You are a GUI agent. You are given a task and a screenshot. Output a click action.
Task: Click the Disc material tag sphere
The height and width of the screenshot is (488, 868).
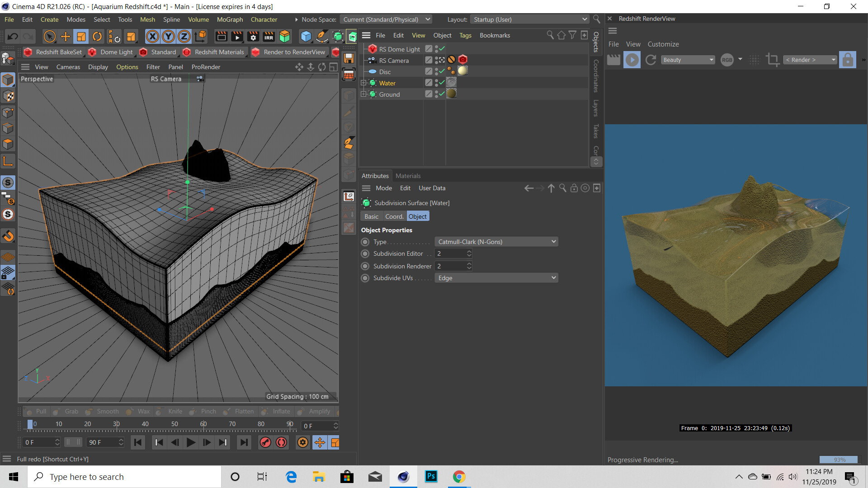[x=462, y=71]
